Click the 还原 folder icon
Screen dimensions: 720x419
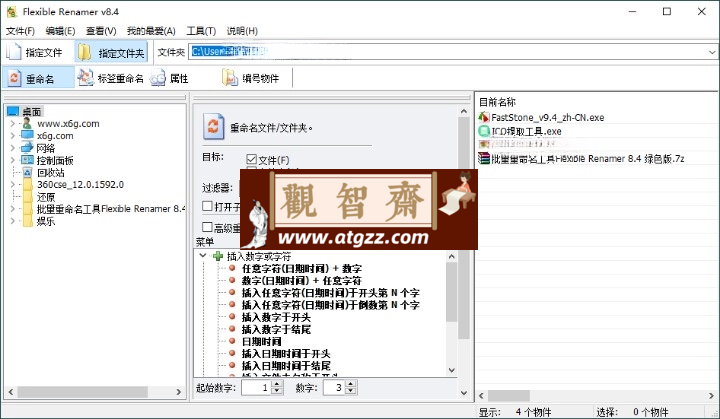28,197
